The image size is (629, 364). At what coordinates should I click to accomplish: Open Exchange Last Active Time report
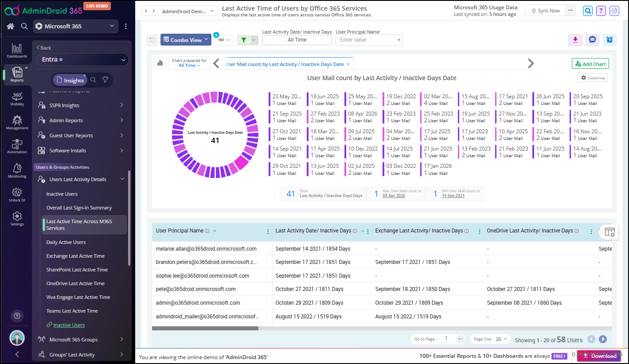[x=75, y=256]
